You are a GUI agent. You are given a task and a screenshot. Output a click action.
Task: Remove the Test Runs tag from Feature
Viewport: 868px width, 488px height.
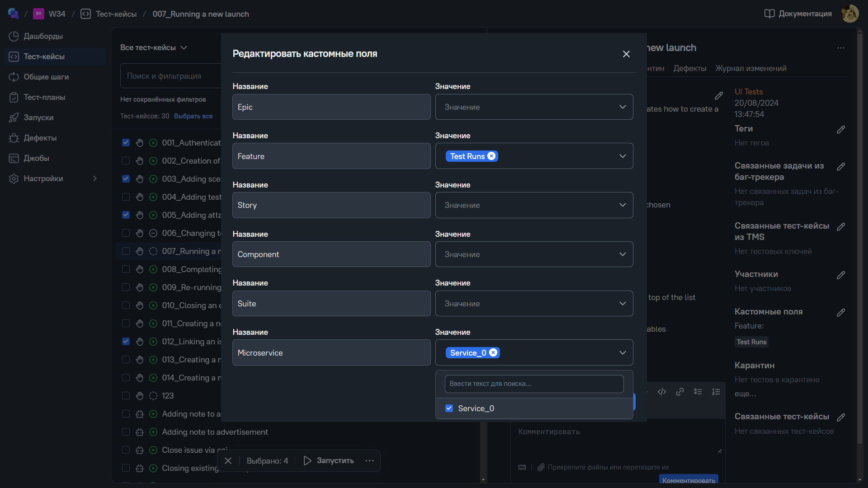click(x=491, y=156)
